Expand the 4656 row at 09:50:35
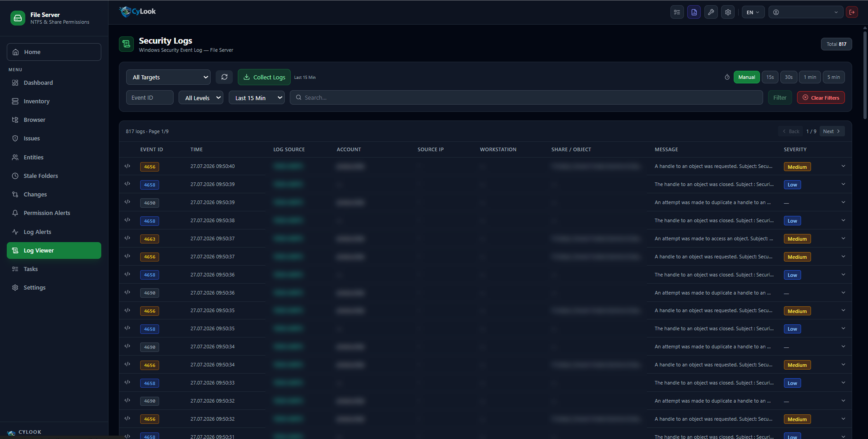Screen dimensions: 868x439 pos(843,310)
